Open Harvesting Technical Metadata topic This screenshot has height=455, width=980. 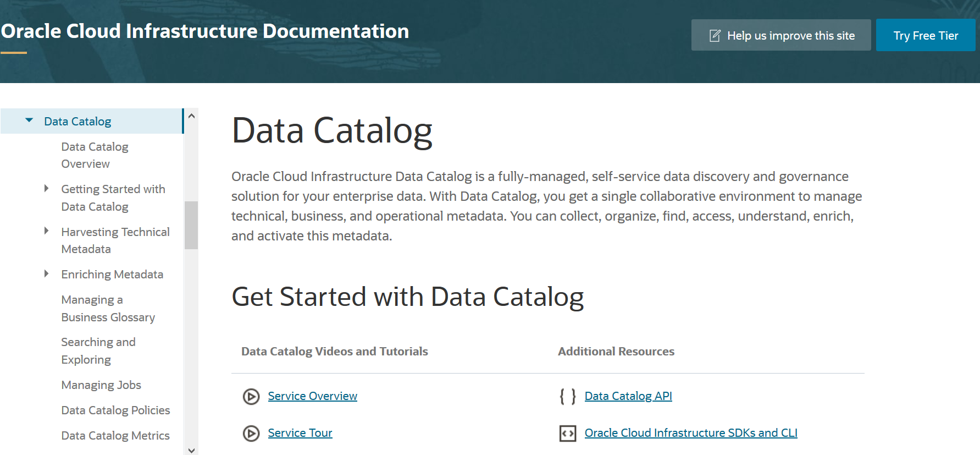point(115,240)
